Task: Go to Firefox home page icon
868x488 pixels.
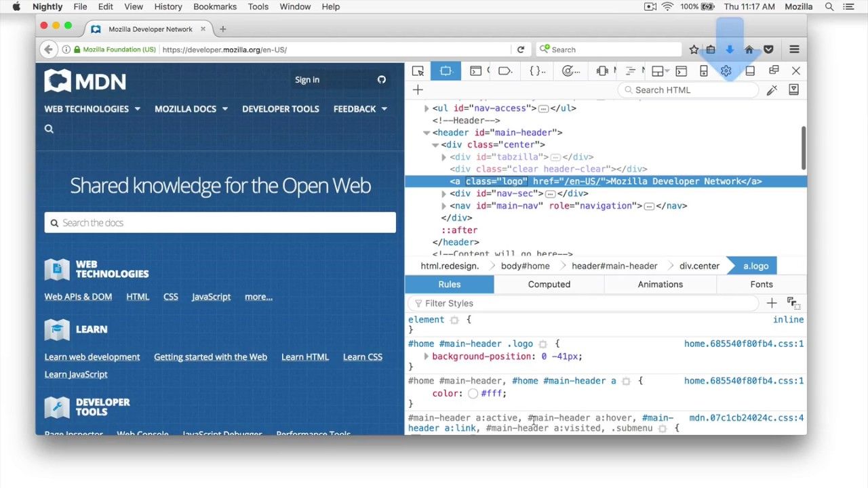Action: pyautogui.click(x=749, y=49)
